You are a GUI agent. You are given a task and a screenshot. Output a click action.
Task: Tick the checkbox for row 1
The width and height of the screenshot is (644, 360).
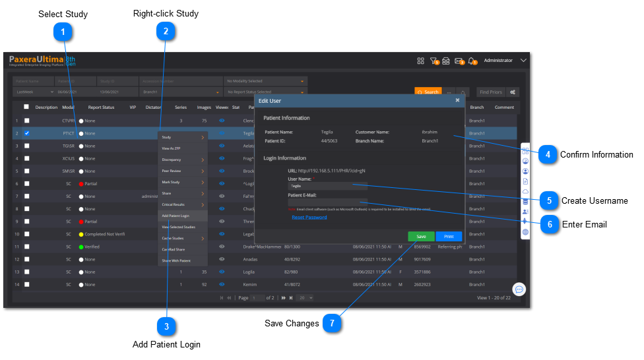pyautogui.click(x=27, y=121)
